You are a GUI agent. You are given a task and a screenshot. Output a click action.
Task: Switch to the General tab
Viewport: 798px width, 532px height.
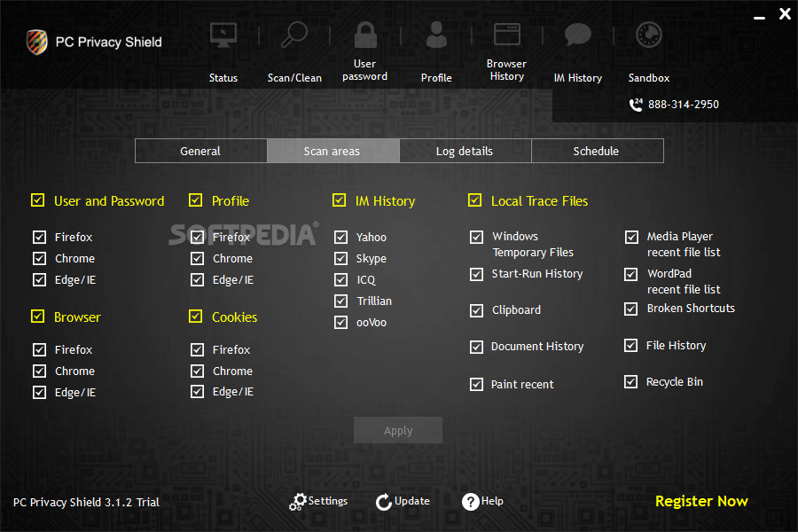click(201, 152)
